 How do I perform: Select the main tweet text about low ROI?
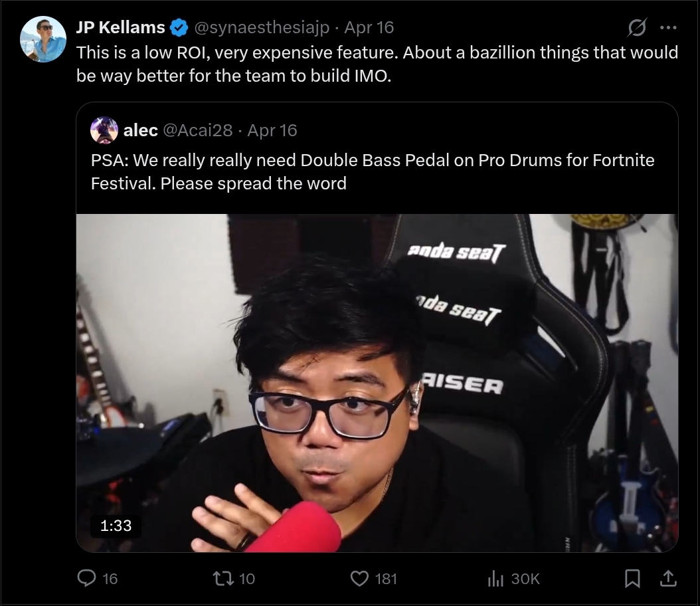377,64
